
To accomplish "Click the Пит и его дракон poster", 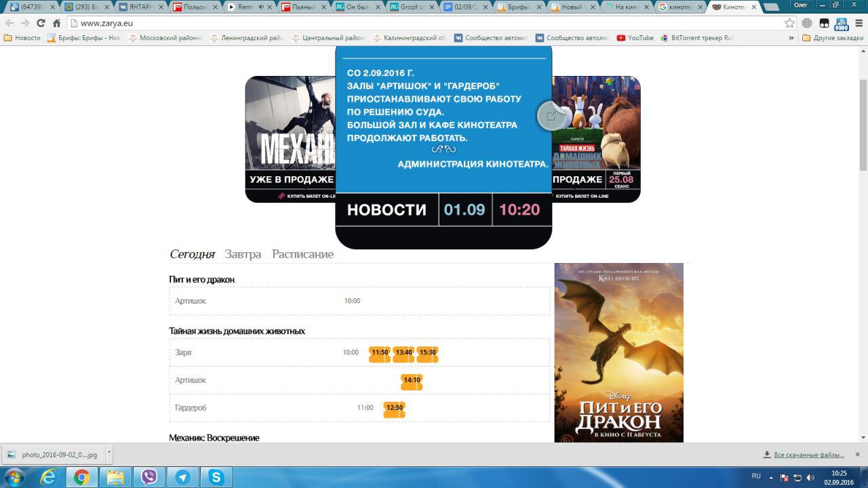I will (618, 352).
